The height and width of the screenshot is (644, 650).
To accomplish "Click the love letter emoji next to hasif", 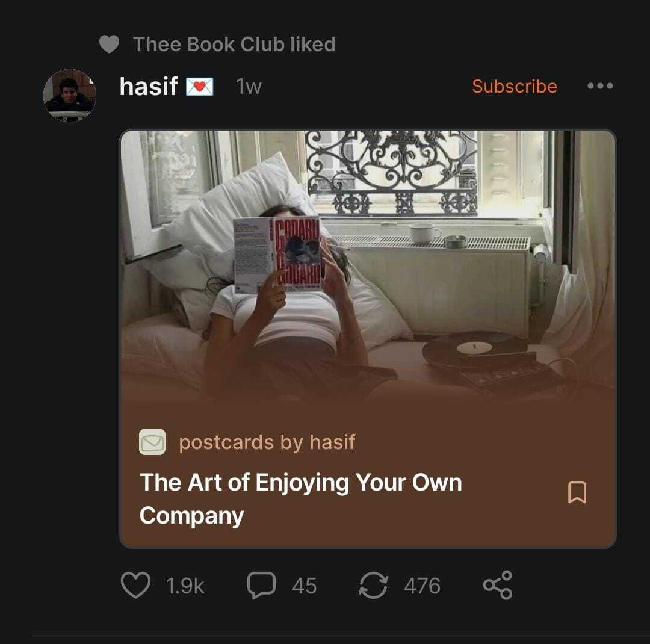I will coord(199,87).
